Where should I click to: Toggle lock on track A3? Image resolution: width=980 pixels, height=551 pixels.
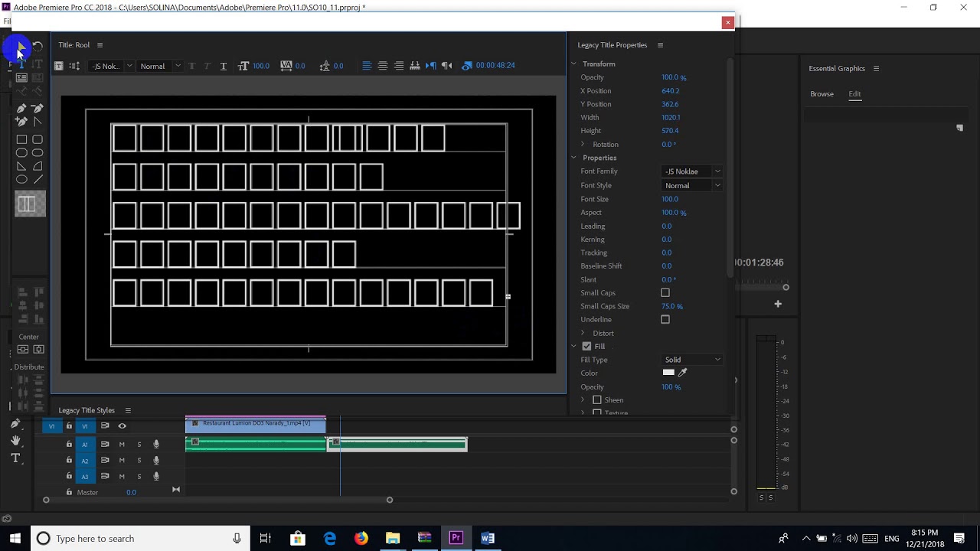pos(69,476)
